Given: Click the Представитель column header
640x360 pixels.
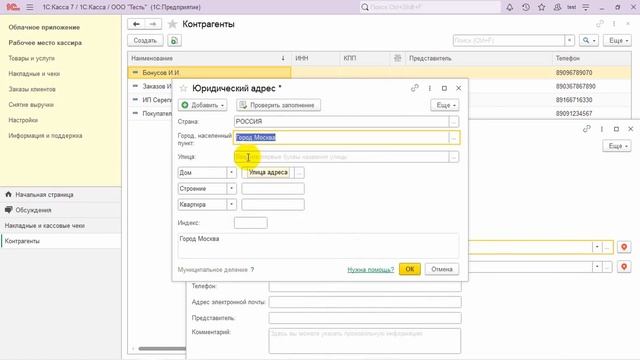Looking at the screenshot, I should click(479, 58).
